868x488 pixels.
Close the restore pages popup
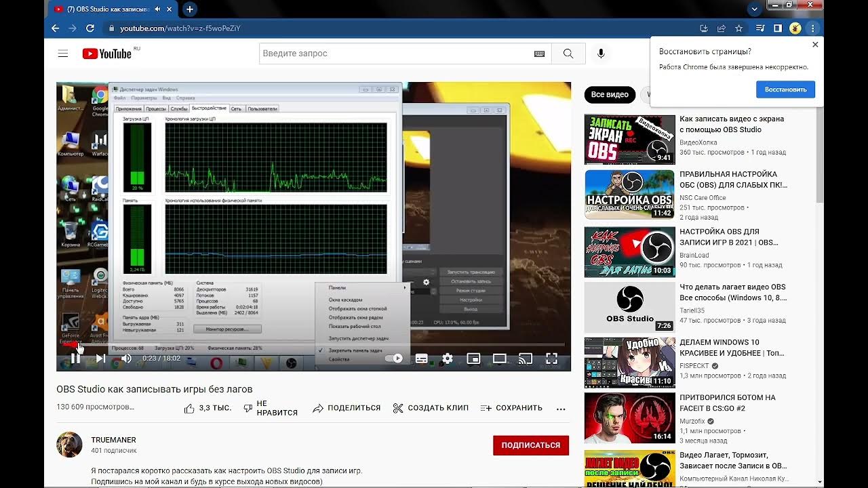coord(815,45)
